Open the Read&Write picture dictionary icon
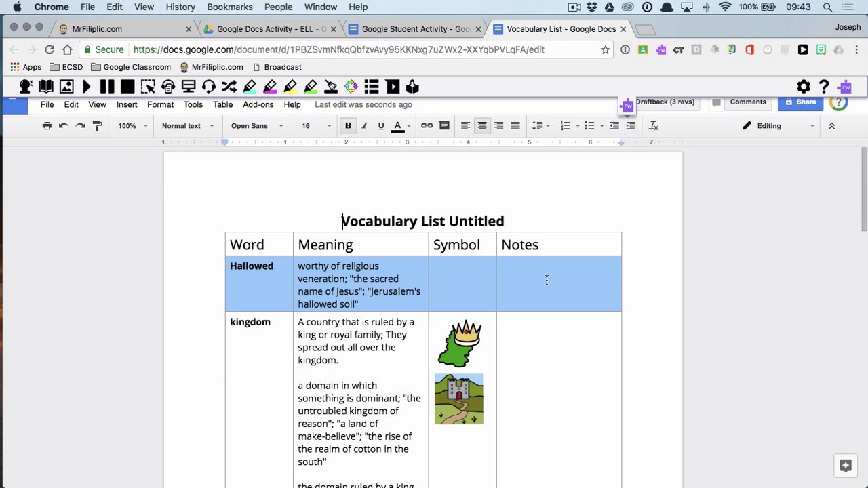 point(66,87)
